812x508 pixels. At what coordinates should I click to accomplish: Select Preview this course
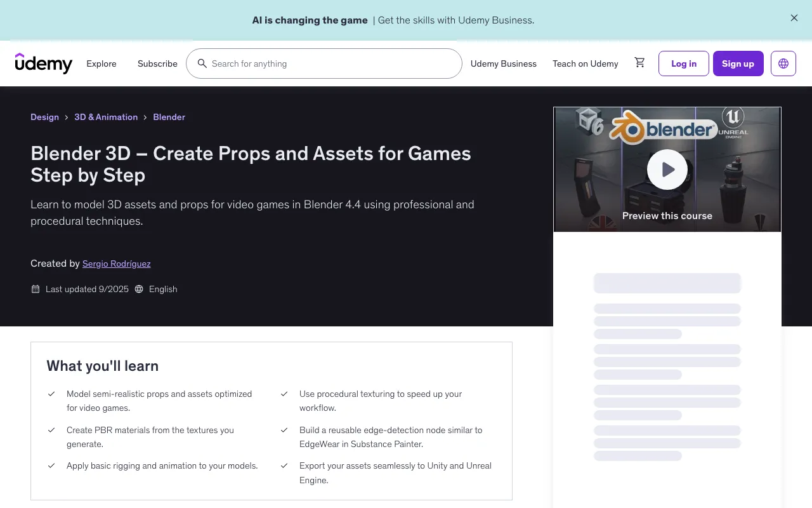point(667,215)
